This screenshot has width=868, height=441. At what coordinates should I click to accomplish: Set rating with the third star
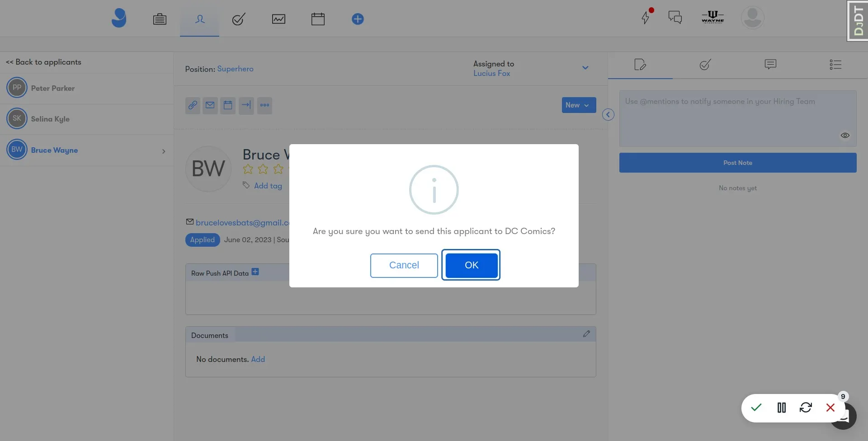(278, 169)
